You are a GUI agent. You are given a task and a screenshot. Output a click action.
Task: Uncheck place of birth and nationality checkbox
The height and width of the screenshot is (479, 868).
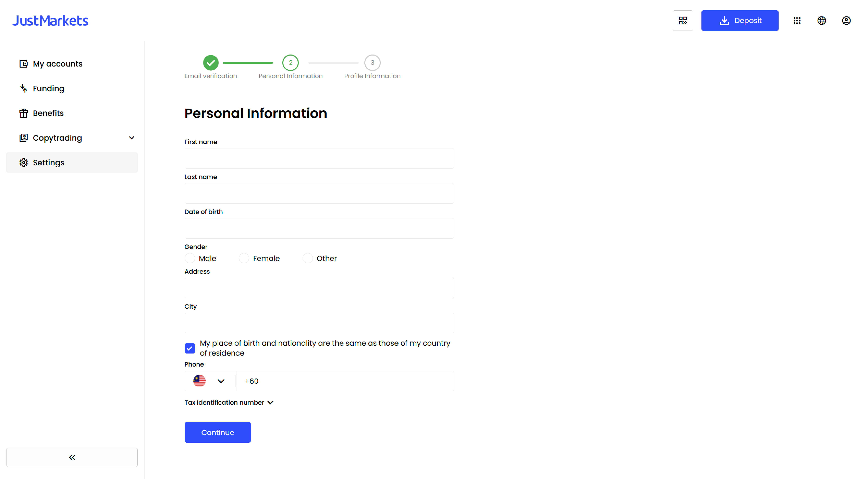(x=190, y=348)
